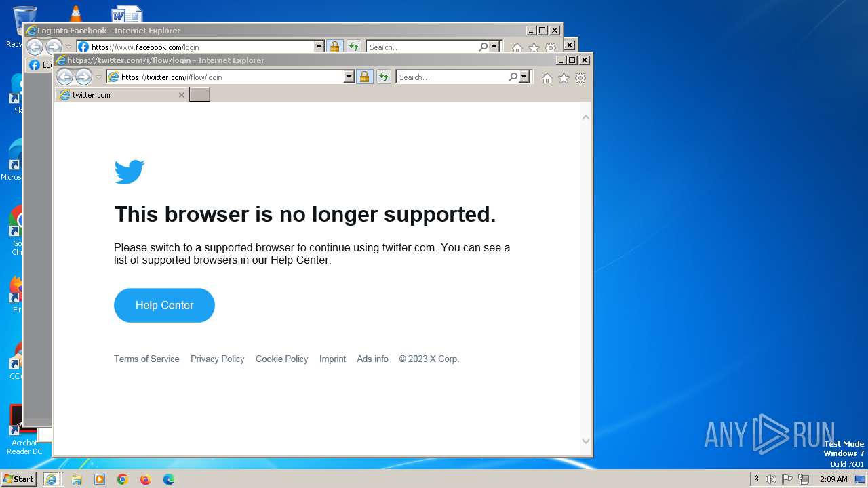Go to Home page in Twitter window

[x=547, y=78]
